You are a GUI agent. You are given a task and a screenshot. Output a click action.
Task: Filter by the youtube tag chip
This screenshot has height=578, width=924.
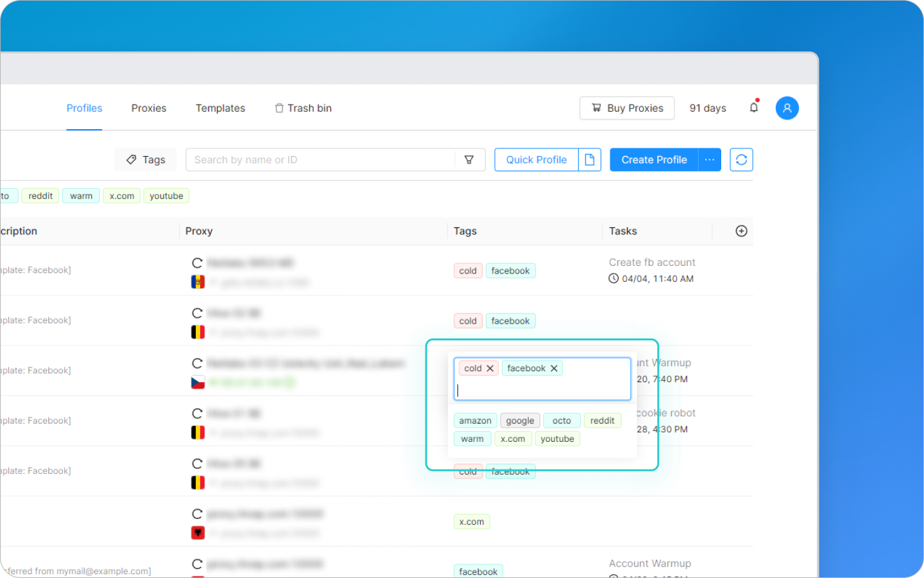(x=166, y=196)
